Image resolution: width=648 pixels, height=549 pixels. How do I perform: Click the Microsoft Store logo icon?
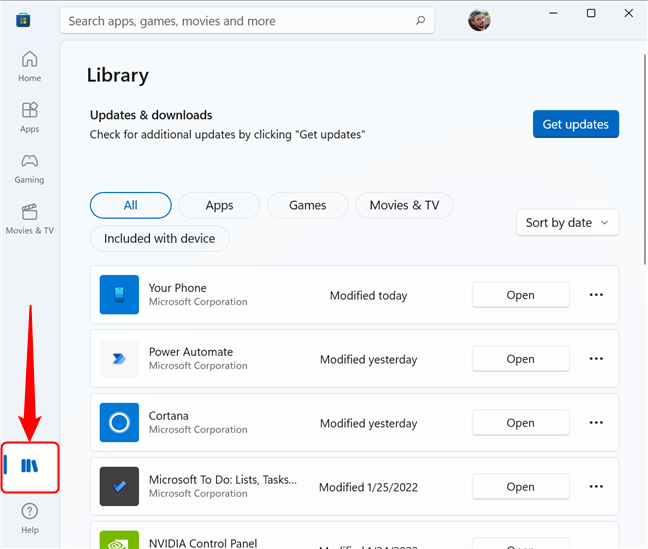click(23, 20)
